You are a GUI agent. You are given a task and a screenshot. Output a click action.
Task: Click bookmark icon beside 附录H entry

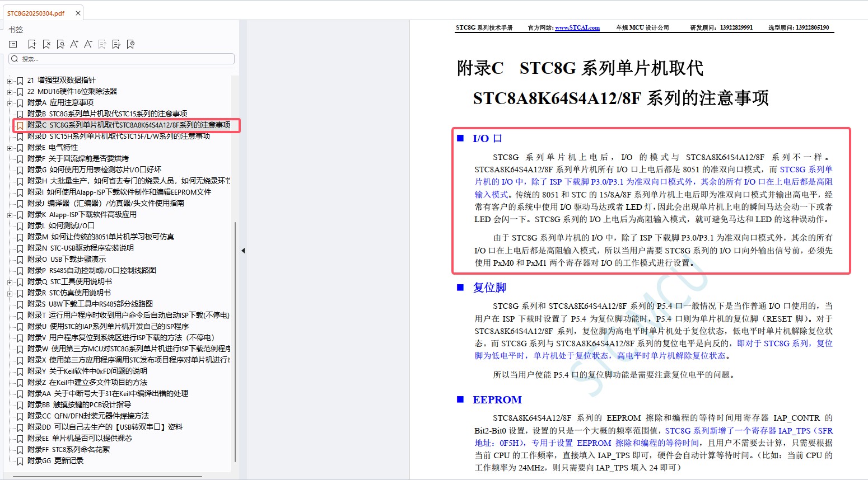[x=20, y=181]
